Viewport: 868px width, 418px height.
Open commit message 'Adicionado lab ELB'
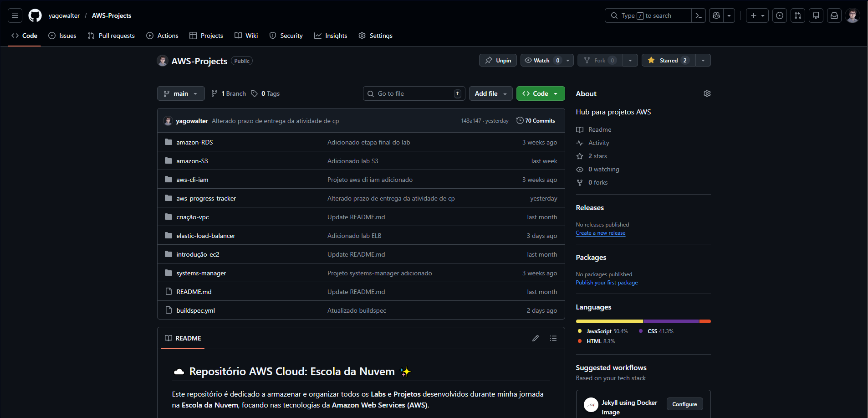354,236
